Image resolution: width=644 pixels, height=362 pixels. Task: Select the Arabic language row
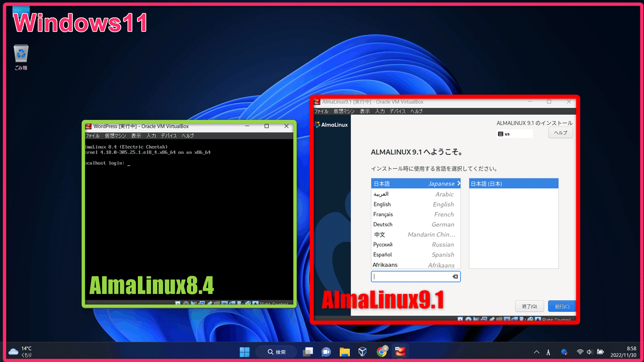(x=415, y=194)
